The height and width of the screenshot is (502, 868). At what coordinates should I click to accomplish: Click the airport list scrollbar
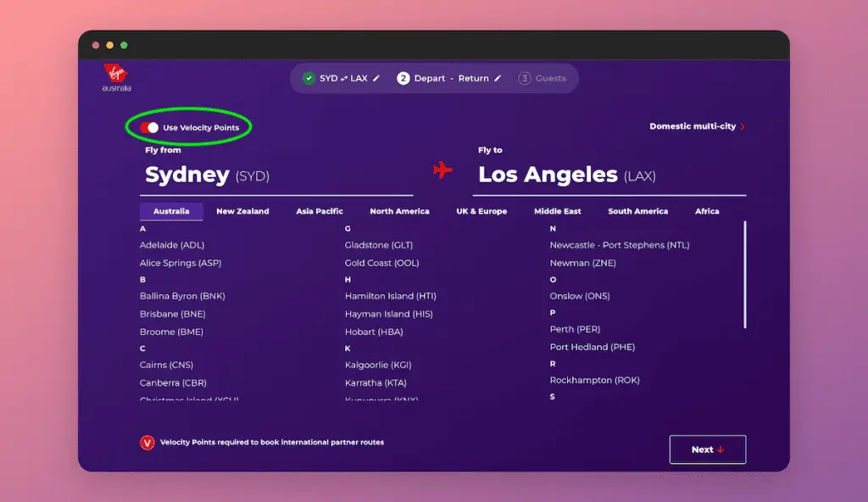click(745, 275)
